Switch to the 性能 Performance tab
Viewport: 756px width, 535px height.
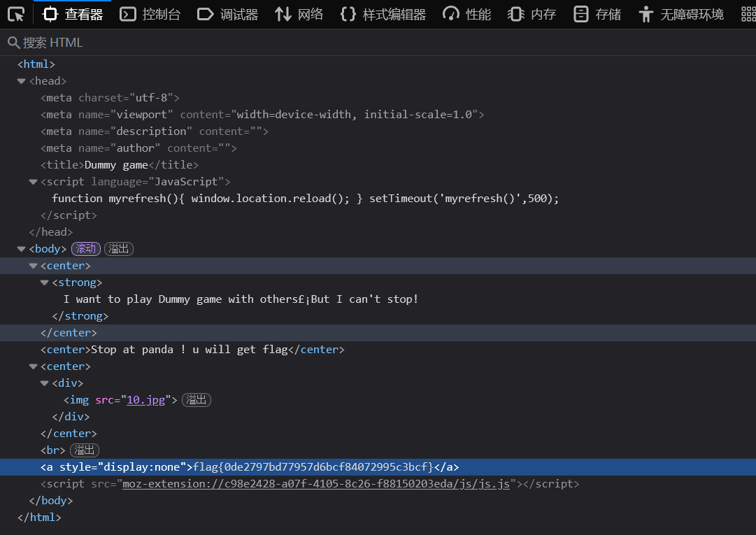(x=466, y=15)
